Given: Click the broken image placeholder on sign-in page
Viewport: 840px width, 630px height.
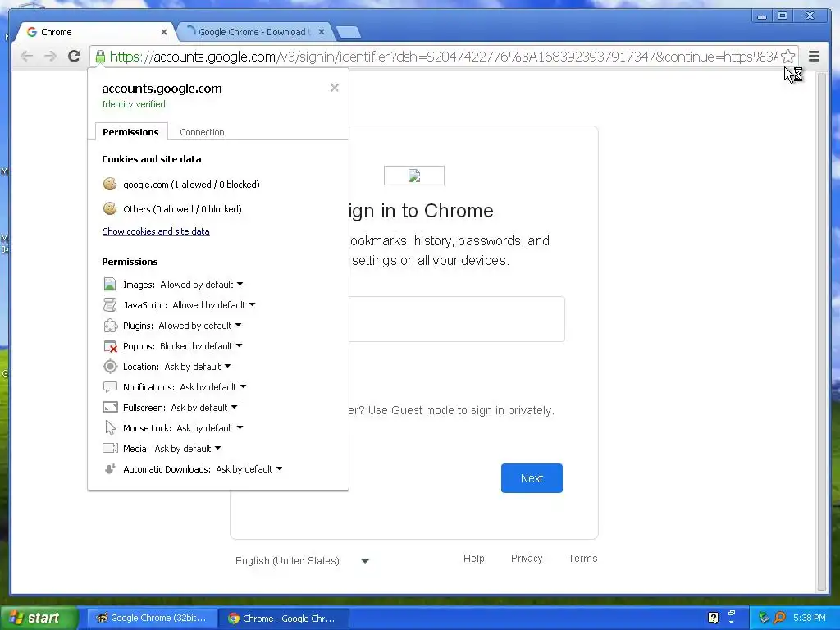Looking at the screenshot, I should click(x=414, y=176).
